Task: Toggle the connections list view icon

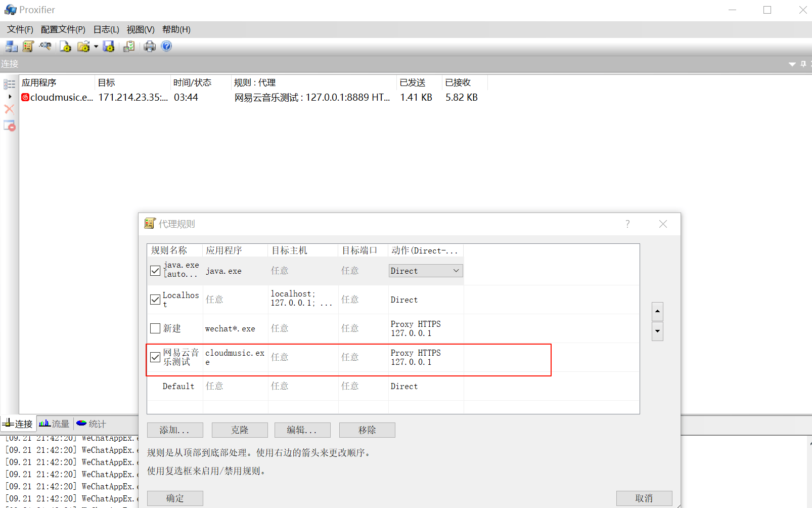Action: tap(9, 84)
